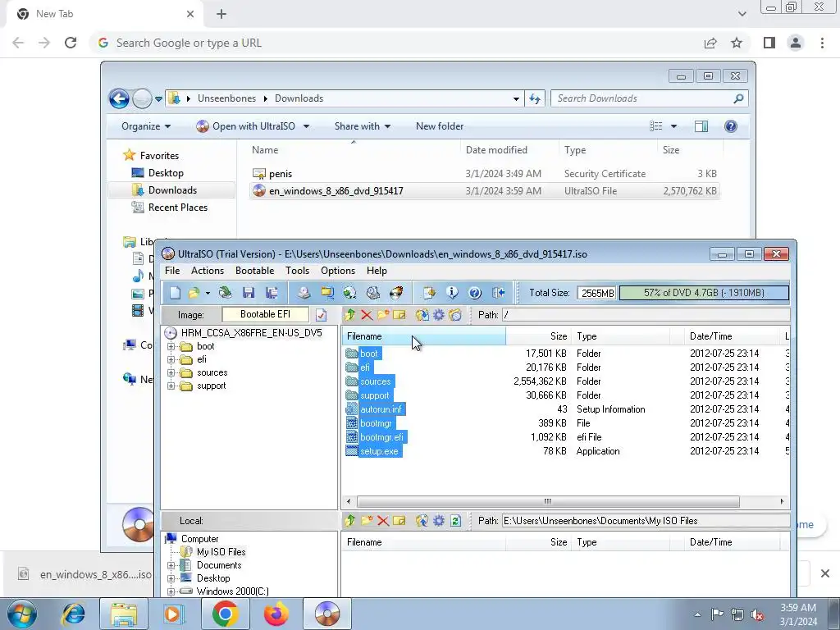Click the Open file folder icon in UltraISO
840x630 pixels.
click(194, 293)
